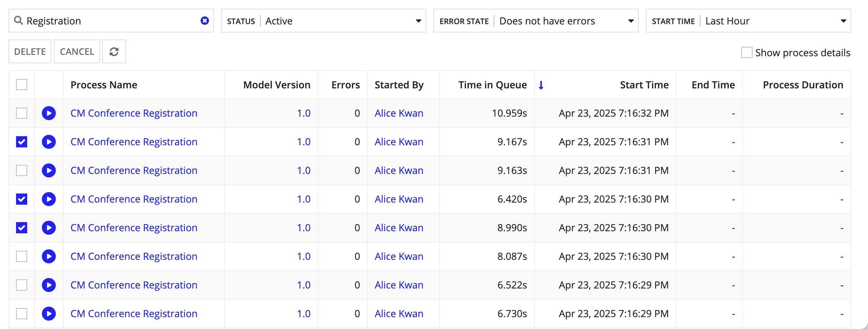
Task: Click the DELETE button
Action: 30,52
